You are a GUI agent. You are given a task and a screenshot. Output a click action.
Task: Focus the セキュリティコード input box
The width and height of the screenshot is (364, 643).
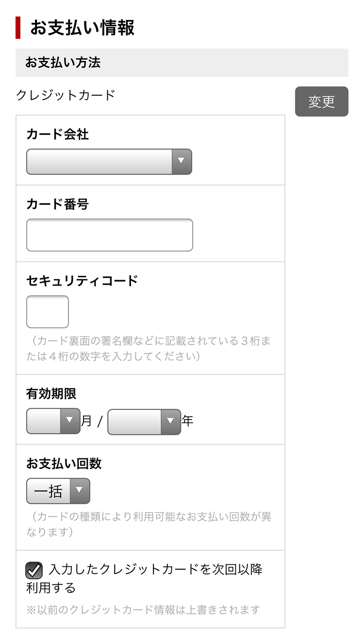pyautogui.click(x=48, y=312)
